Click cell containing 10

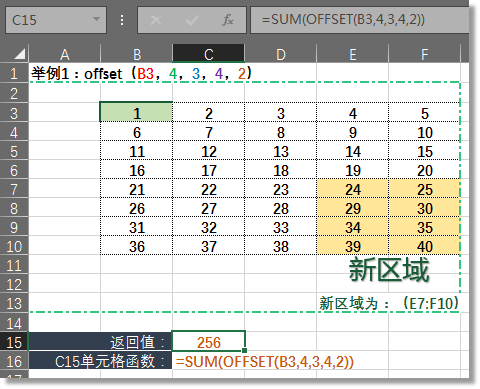(424, 132)
